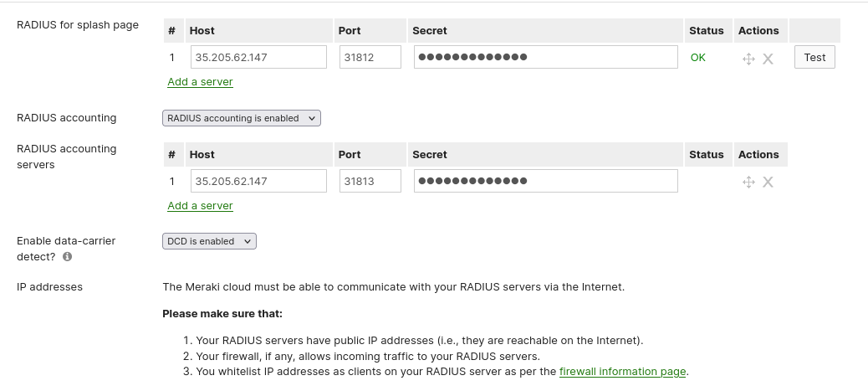The height and width of the screenshot is (391, 868).
Task: Select the splash page RADIUS Secret field
Action: tap(545, 58)
